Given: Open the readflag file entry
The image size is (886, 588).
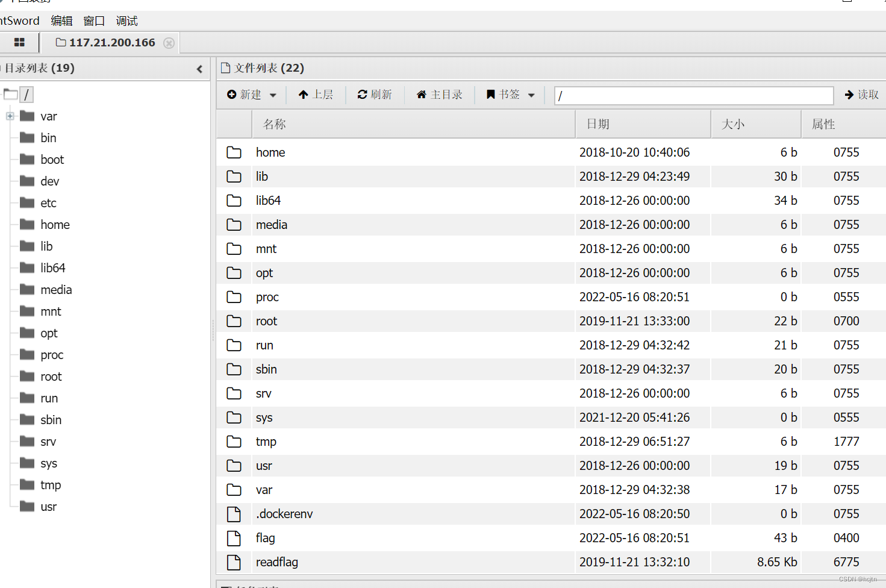Looking at the screenshot, I should coord(276,561).
